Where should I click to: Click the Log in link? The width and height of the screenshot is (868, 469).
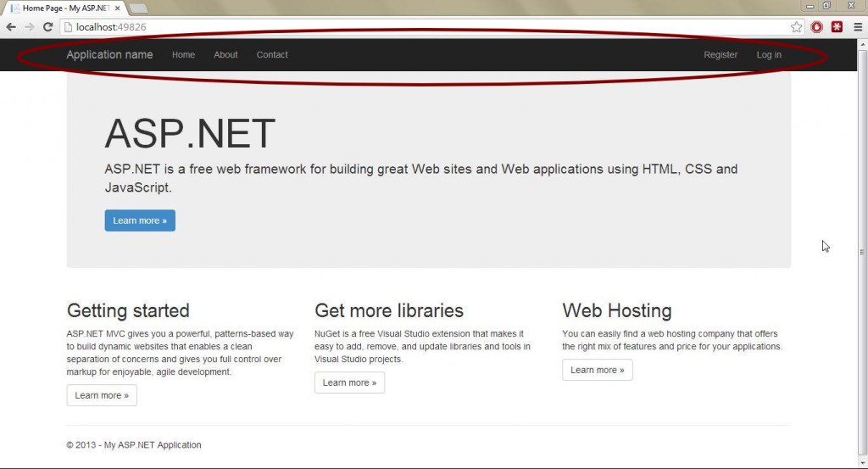769,55
